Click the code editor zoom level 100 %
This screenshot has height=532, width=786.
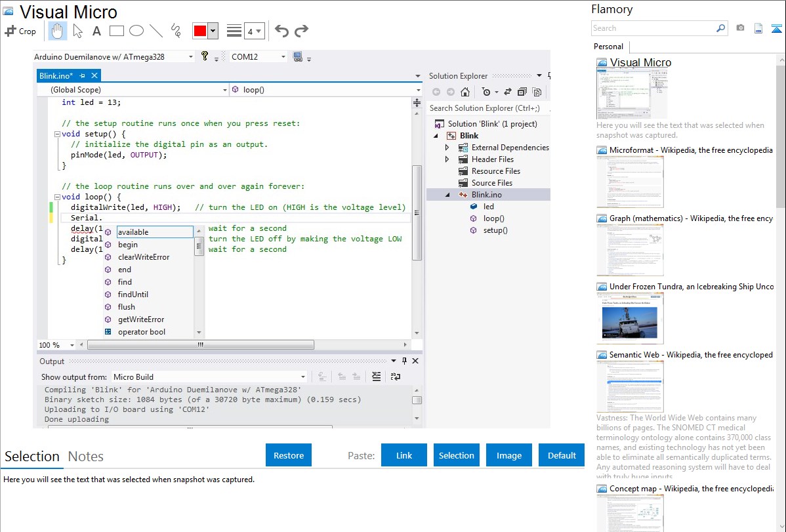49,345
